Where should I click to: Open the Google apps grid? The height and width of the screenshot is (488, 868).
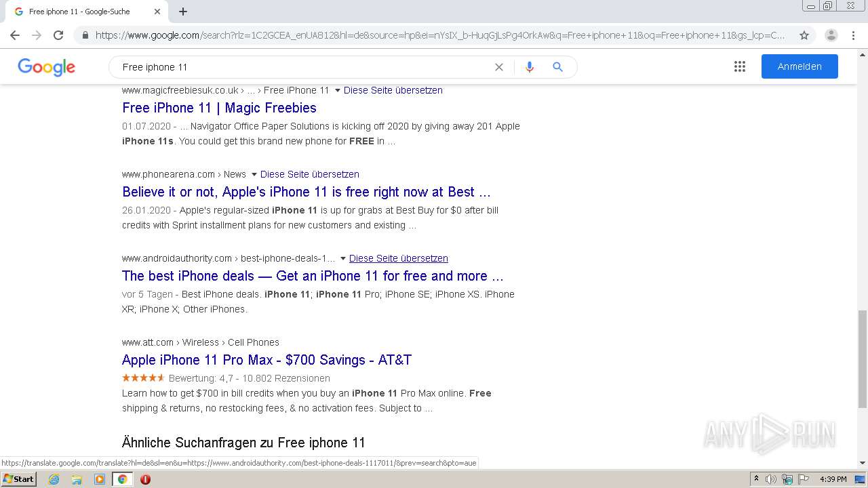(x=740, y=66)
